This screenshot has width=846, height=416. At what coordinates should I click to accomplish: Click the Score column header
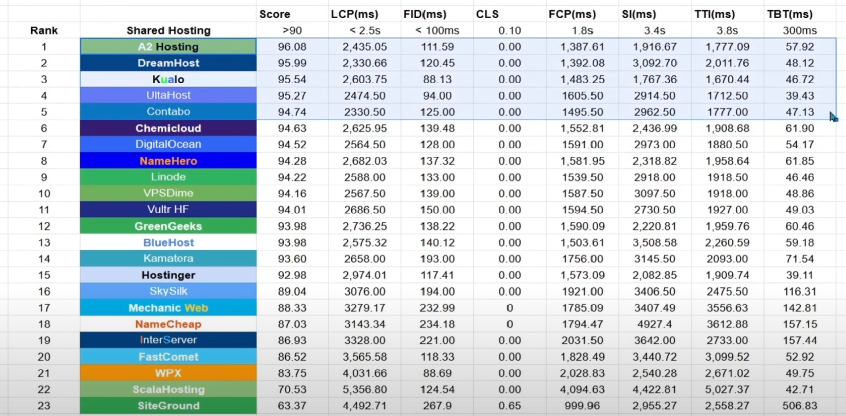[275, 15]
